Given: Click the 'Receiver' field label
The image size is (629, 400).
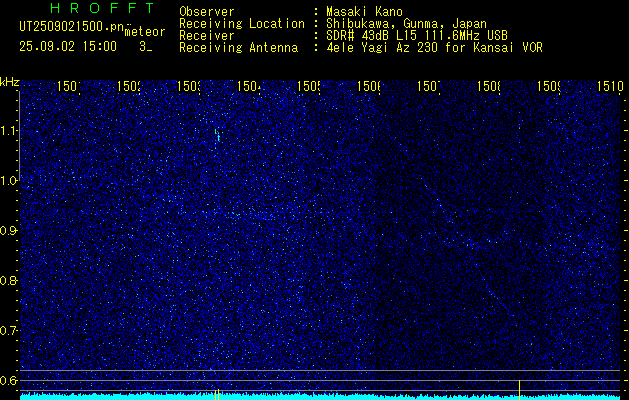Looking at the screenshot, I should pyautogui.click(x=207, y=36).
